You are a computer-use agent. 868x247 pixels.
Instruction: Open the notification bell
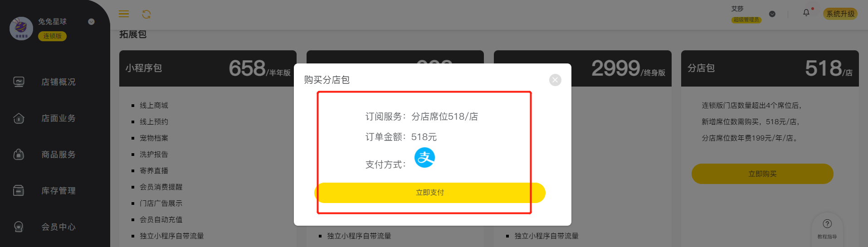coord(806,13)
